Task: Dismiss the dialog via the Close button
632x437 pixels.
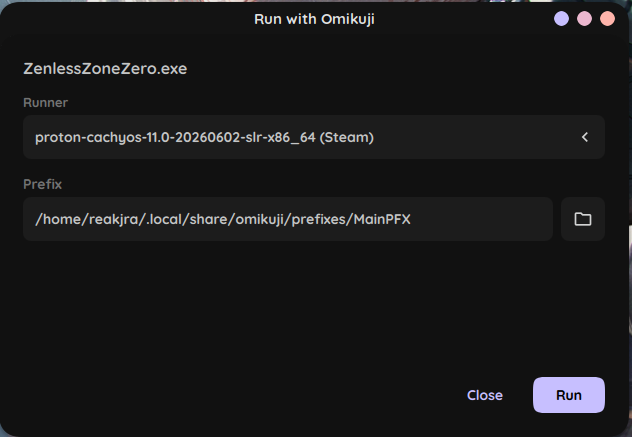Action: tap(484, 395)
